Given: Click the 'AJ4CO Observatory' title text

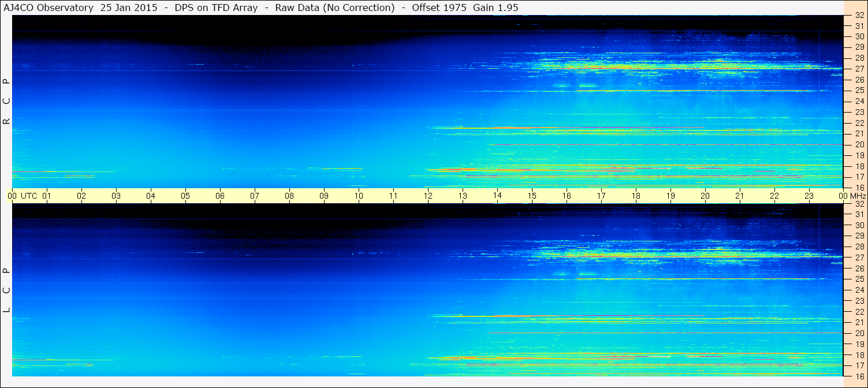Looking at the screenshot, I should tap(47, 8).
